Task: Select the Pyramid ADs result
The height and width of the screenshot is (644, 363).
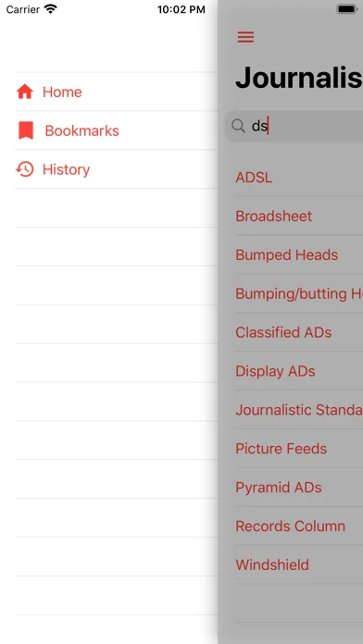Action: [299, 487]
